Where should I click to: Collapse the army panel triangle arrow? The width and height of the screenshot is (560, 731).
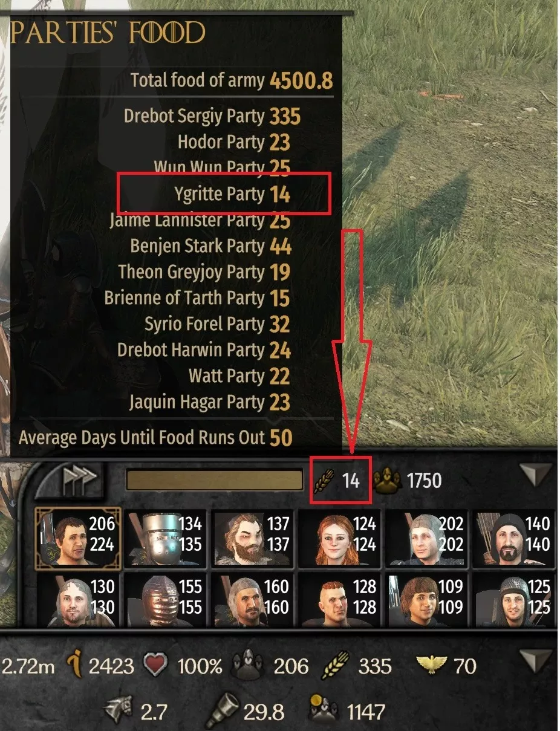536,475
